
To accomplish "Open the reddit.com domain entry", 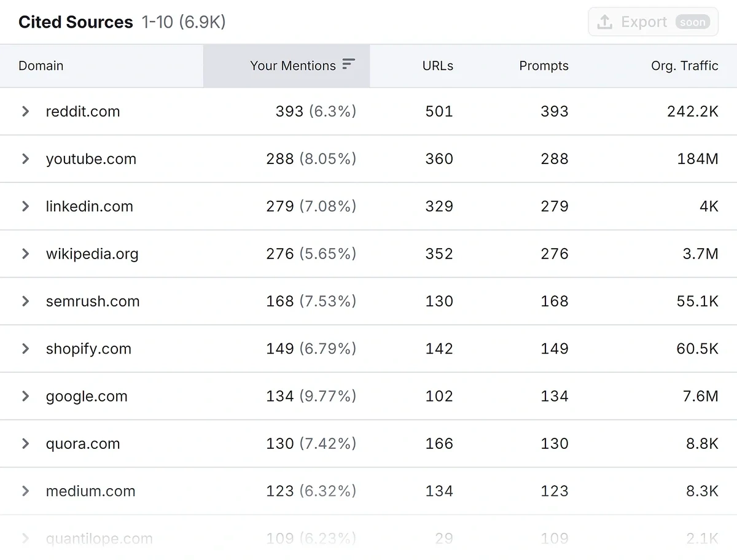I will tap(83, 112).
